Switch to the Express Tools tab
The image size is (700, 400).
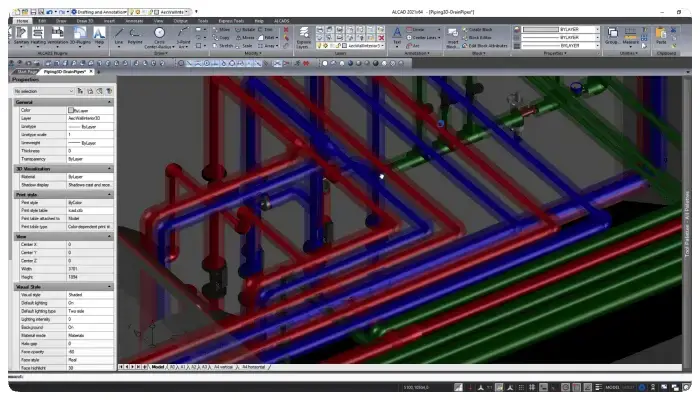tap(231, 21)
